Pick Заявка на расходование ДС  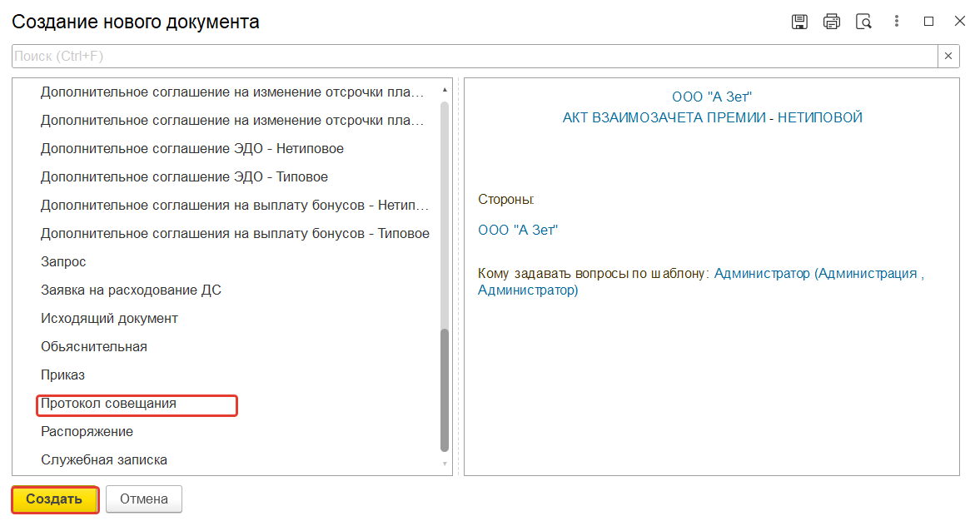131,290
